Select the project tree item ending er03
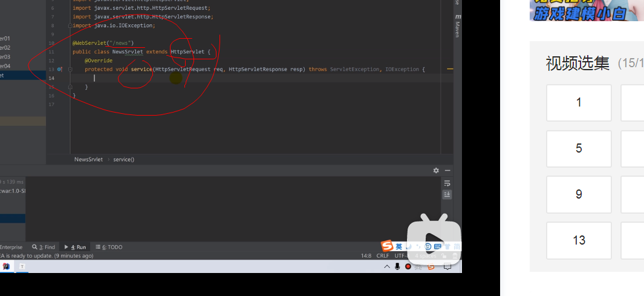644x296 pixels. click(5, 57)
